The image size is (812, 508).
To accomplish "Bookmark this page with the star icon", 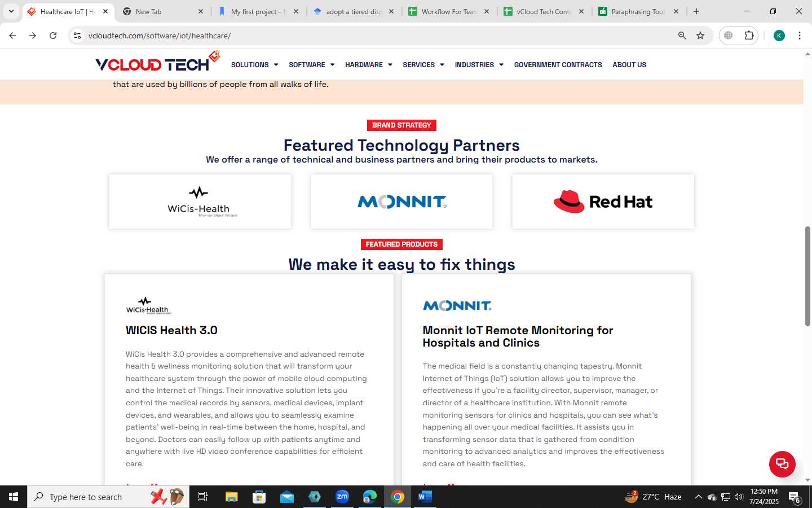I will pos(700,36).
